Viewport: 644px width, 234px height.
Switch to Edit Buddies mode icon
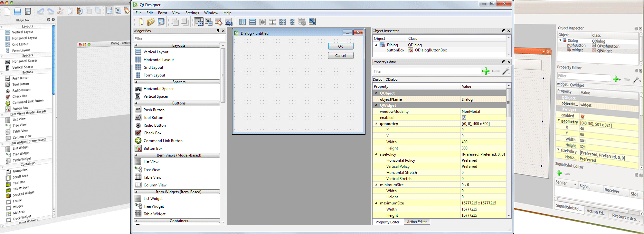point(218,22)
